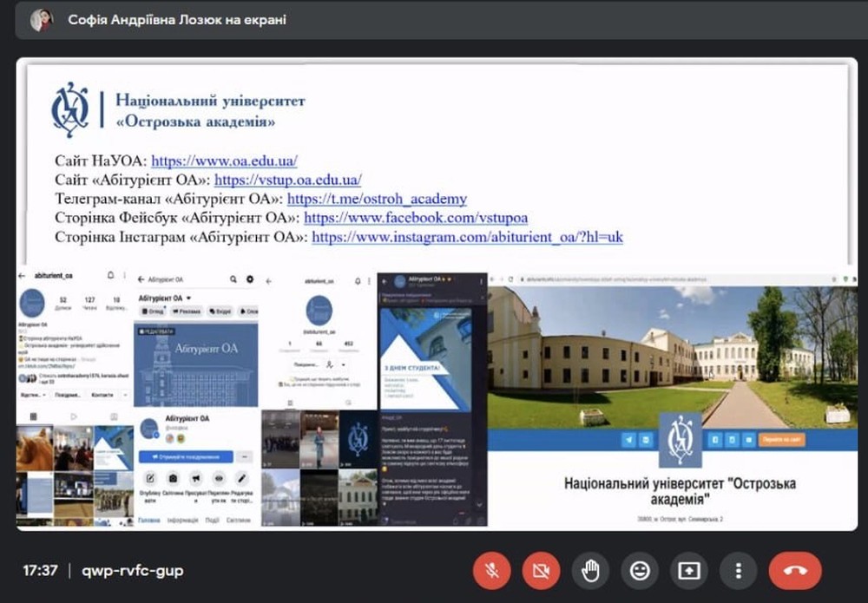The width and height of the screenshot is (868, 603).
Task: Click the presenter avatar in the top bar
Action: click(42, 20)
